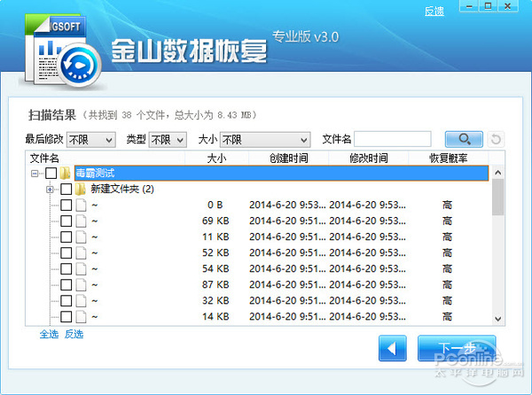This screenshot has width=532, height=395.
Task: Sort by 创建时间 column header
Action: point(289,159)
